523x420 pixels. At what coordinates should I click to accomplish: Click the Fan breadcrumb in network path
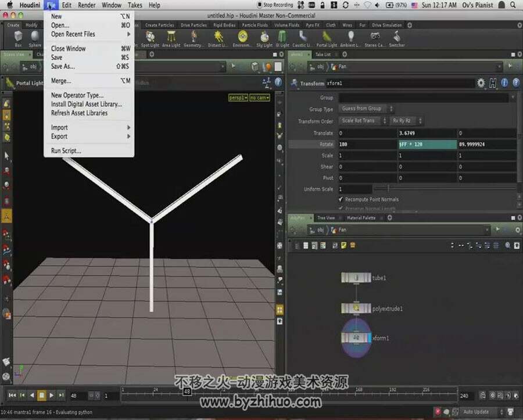[339, 229]
